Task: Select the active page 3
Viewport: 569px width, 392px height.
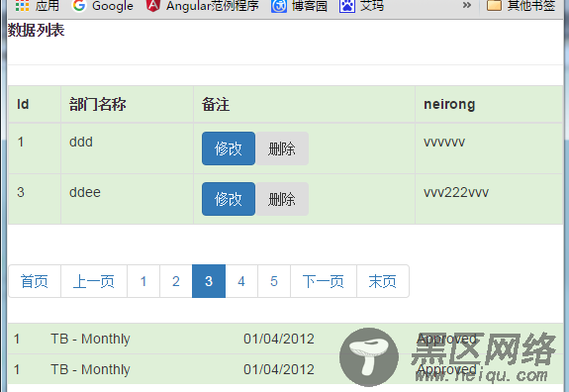Action: [209, 281]
